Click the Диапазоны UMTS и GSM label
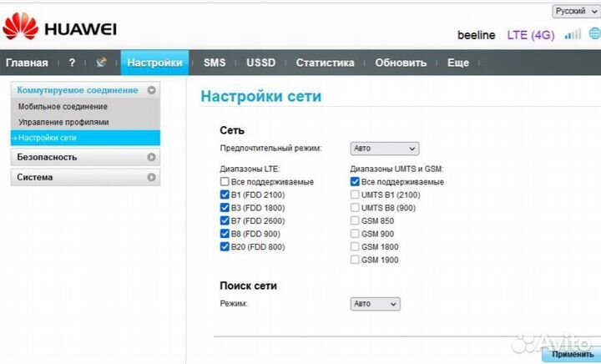This screenshot has height=364, width=601. click(x=396, y=169)
